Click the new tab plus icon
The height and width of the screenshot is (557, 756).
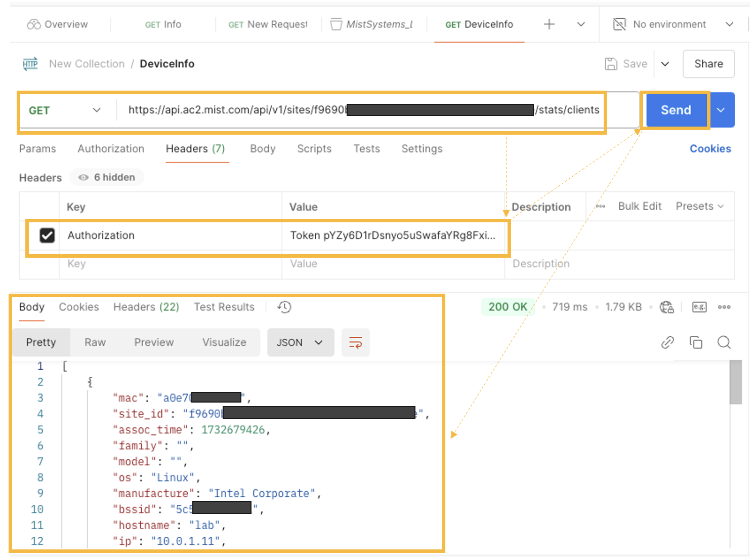[x=549, y=24]
